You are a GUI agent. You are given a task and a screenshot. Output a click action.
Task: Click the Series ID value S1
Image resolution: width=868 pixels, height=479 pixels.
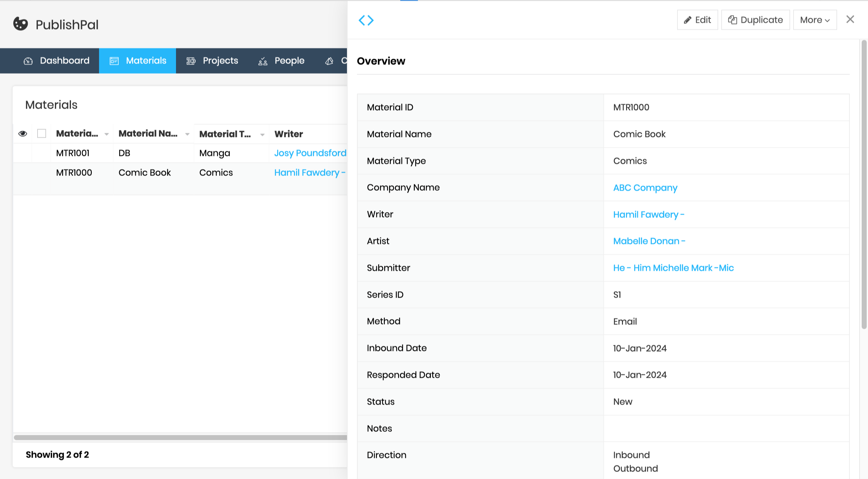[x=617, y=295]
